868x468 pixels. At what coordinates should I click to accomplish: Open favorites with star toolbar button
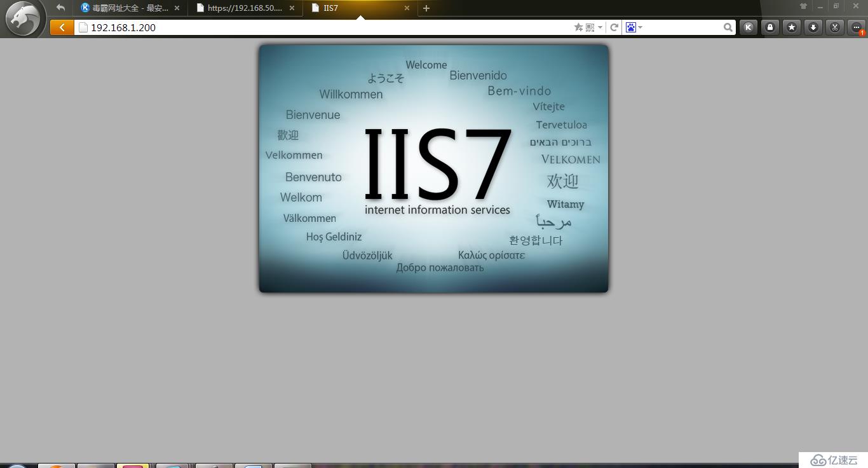(792, 27)
